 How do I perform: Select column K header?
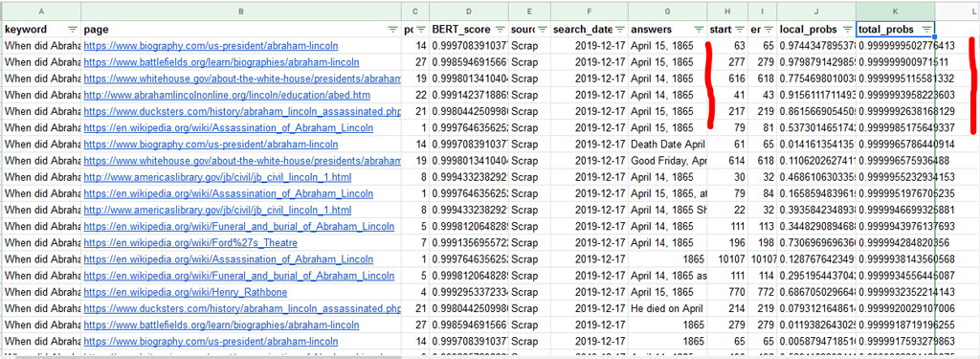pos(895,11)
